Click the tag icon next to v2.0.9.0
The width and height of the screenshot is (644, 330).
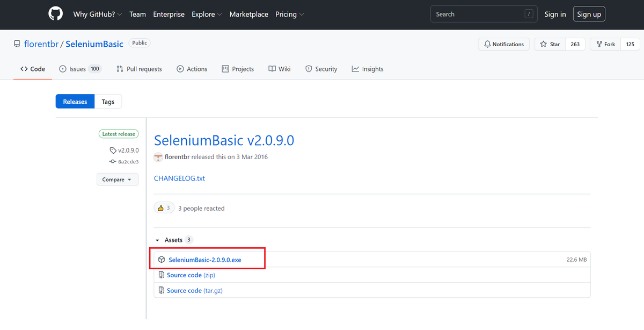click(113, 150)
